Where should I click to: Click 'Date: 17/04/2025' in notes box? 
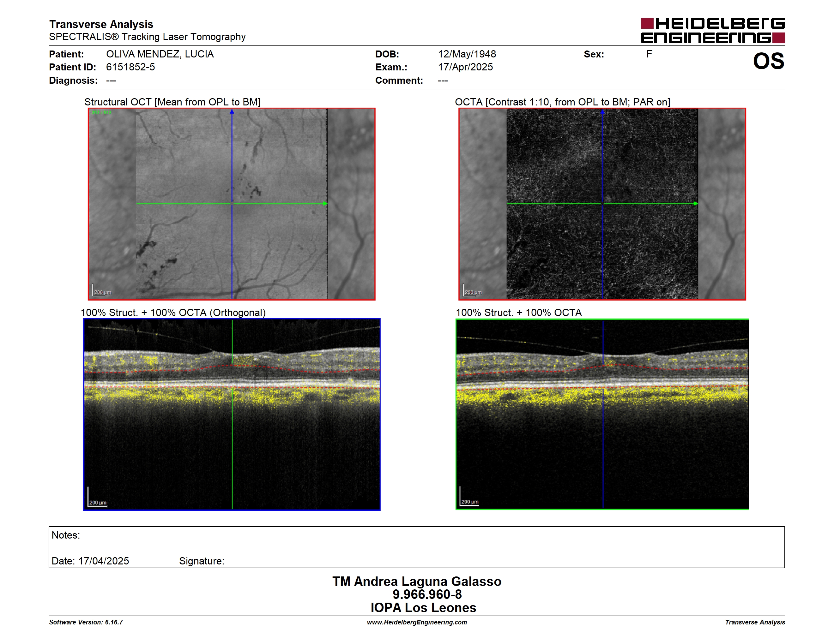click(90, 561)
